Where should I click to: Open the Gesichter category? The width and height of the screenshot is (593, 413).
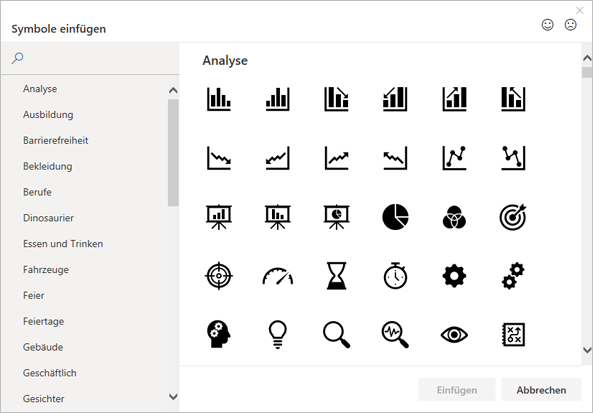[43, 399]
